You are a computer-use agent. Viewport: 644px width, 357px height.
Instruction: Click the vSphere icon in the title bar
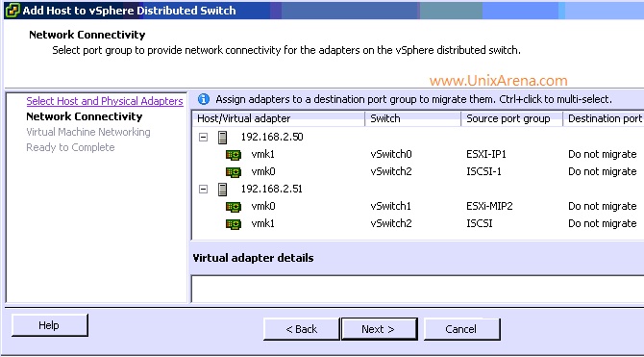(12, 10)
